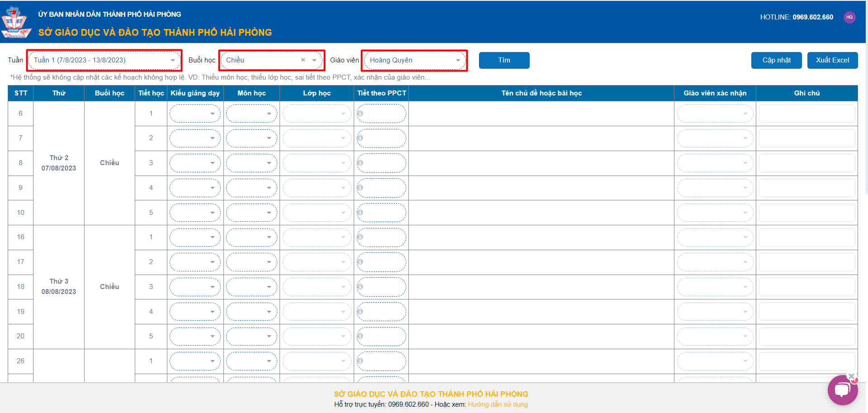The height and width of the screenshot is (413, 868).
Task: Click the info icon in STT 10 PPCT cell
Action: click(360, 213)
